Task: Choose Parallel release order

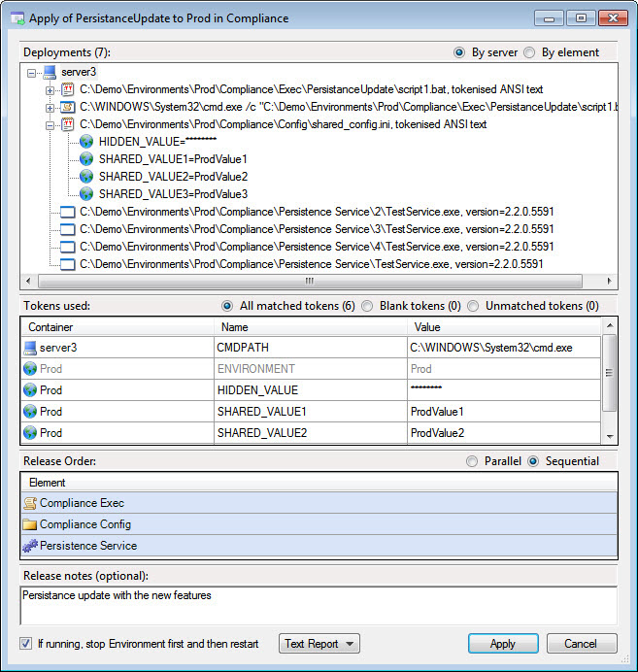Action: (x=472, y=461)
